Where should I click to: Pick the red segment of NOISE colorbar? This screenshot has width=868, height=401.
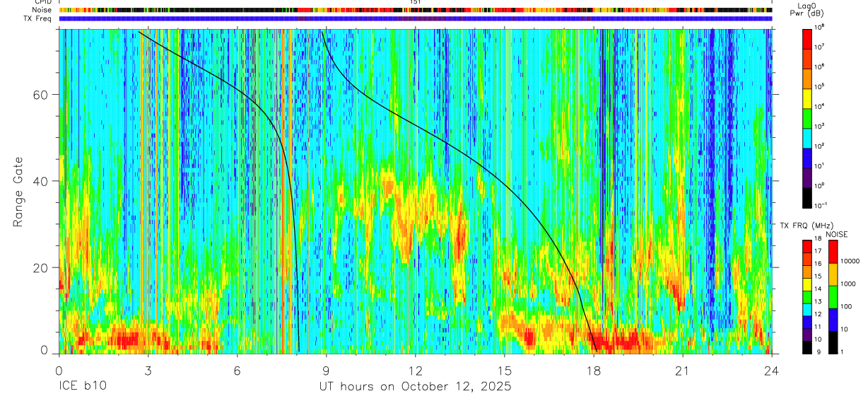833,251
